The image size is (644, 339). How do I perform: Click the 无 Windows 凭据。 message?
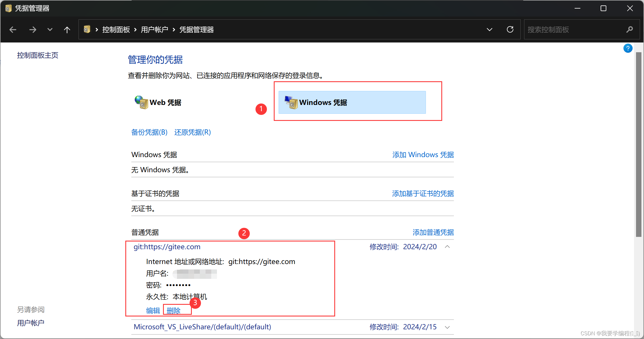[160, 170]
